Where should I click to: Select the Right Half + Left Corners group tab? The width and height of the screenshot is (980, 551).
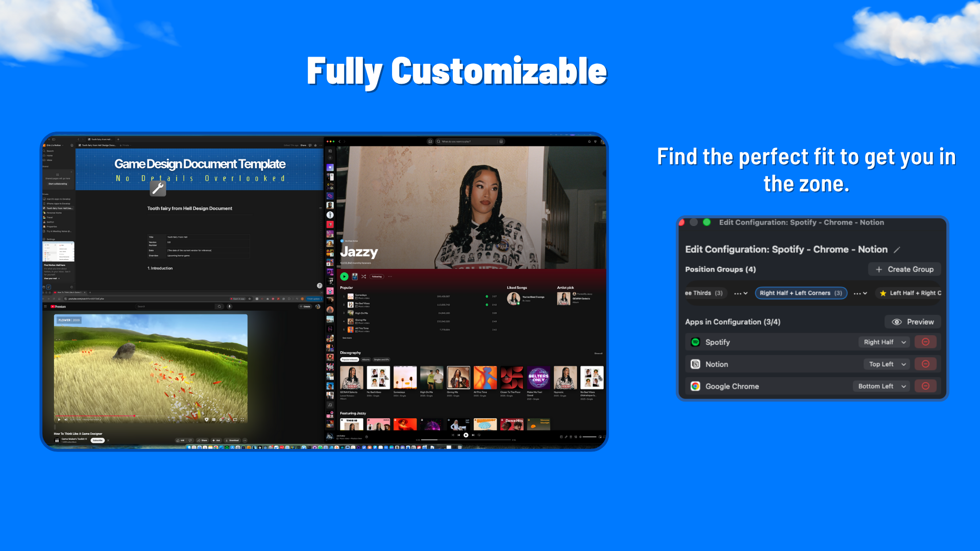coord(800,293)
